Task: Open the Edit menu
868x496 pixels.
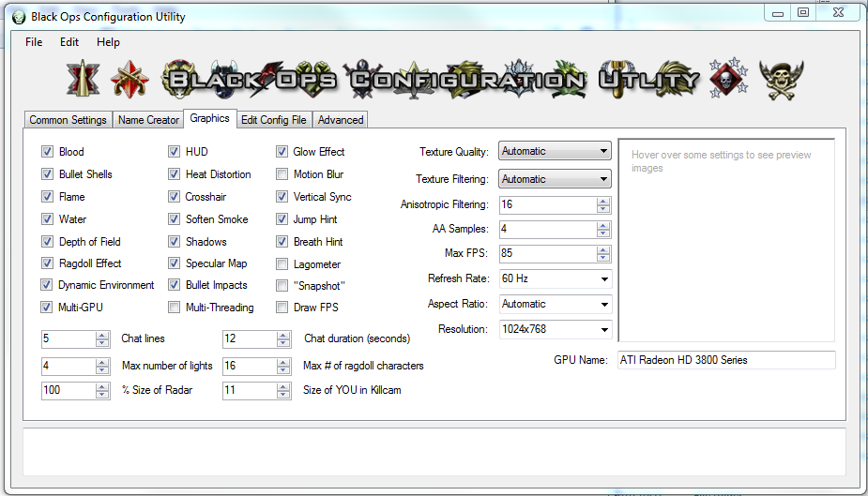Action: click(x=69, y=42)
